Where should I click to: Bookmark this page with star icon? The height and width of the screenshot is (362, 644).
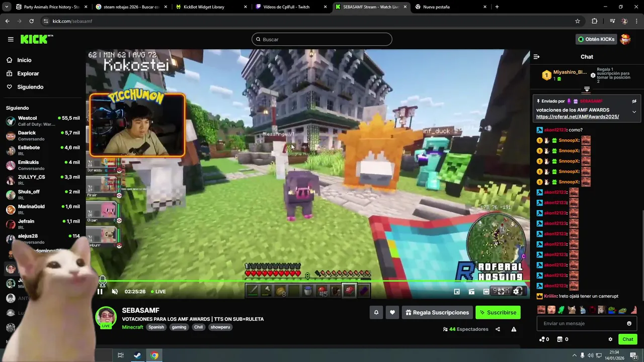(578, 21)
